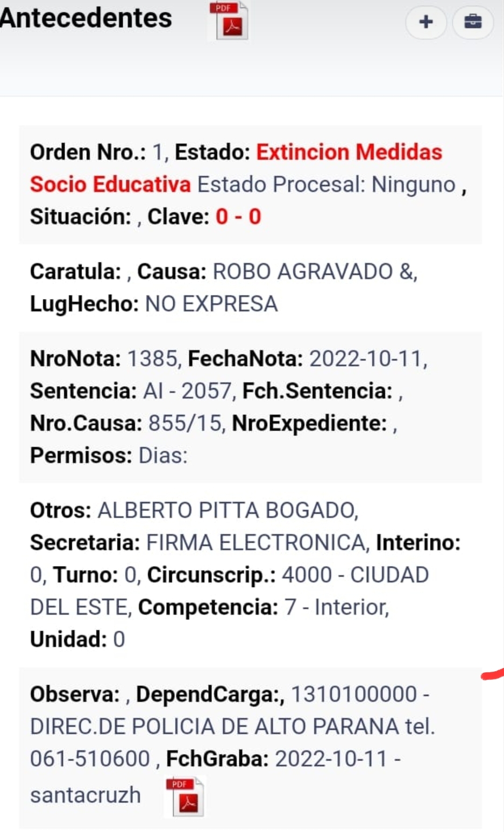Image resolution: width=504 pixels, height=832 pixels.
Task: Open the briefcase icon button
Action: tap(473, 22)
